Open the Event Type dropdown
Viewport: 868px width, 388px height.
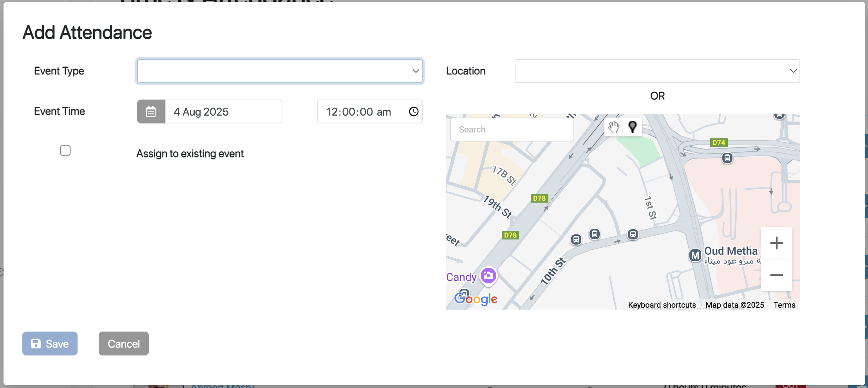point(279,71)
